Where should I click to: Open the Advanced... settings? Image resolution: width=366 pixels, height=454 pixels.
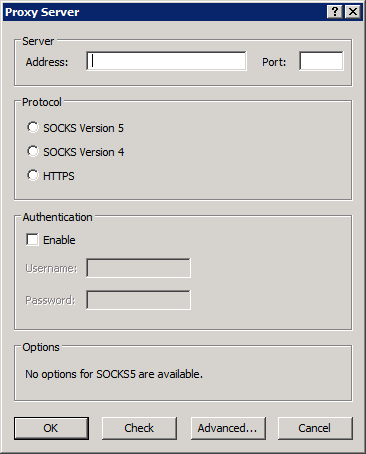[228, 428]
